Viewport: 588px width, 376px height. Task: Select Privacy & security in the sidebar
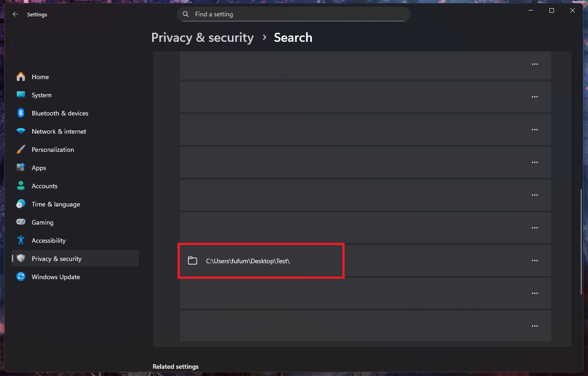56,259
